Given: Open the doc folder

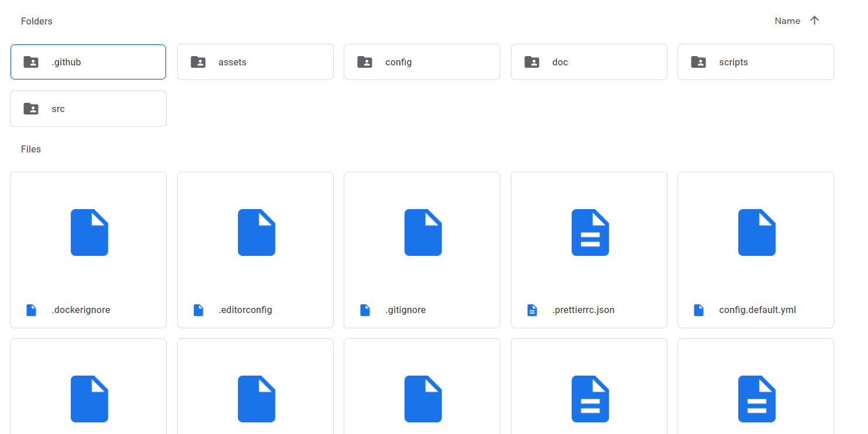Looking at the screenshot, I should tap(589, 62).
